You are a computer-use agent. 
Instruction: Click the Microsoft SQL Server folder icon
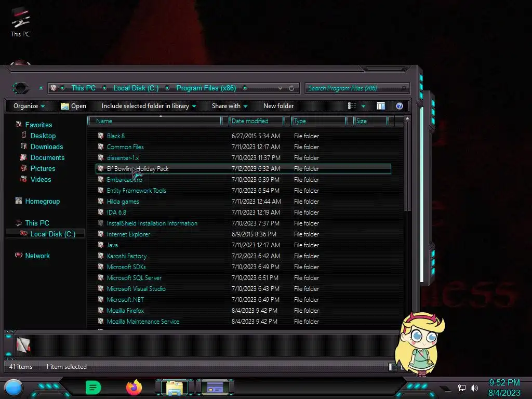point(101,277)
